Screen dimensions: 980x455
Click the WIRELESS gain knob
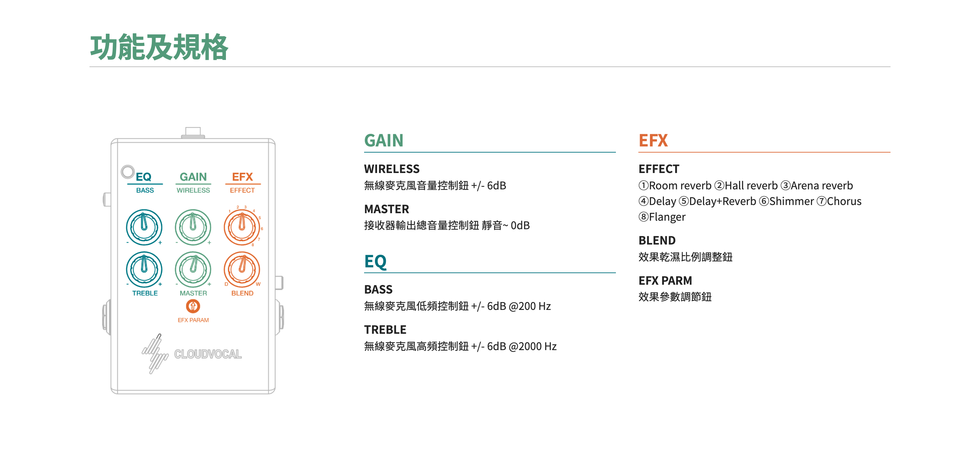point(193,227)
